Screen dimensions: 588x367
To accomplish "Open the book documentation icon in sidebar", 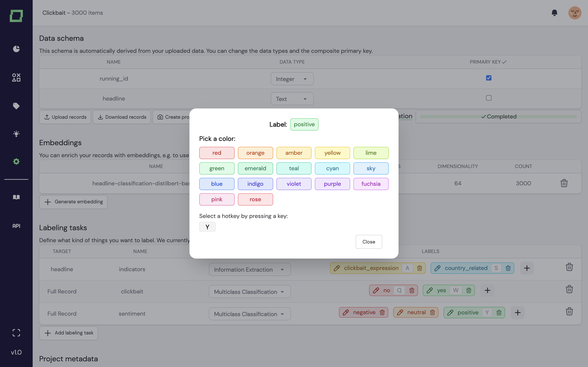I will point(16,197).
